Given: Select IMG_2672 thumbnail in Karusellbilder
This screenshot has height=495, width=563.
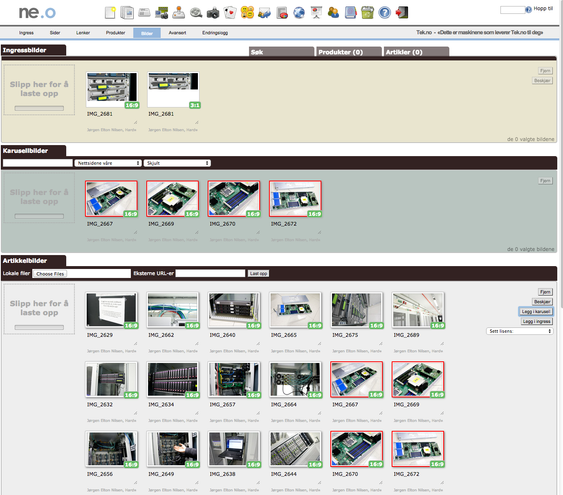Looking at the screenshot, I should 296,199.
